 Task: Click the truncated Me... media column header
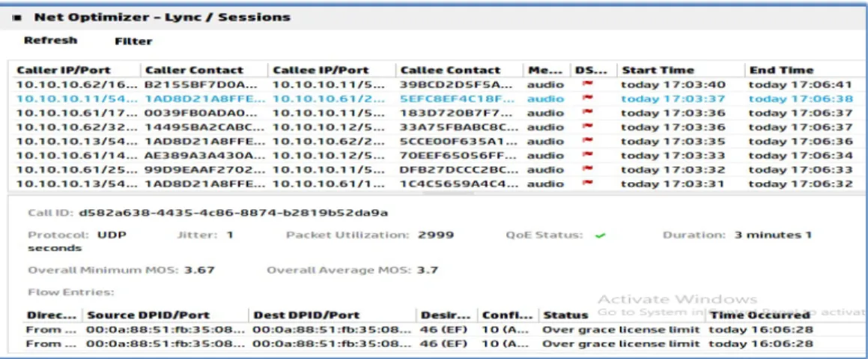point(546,70)
